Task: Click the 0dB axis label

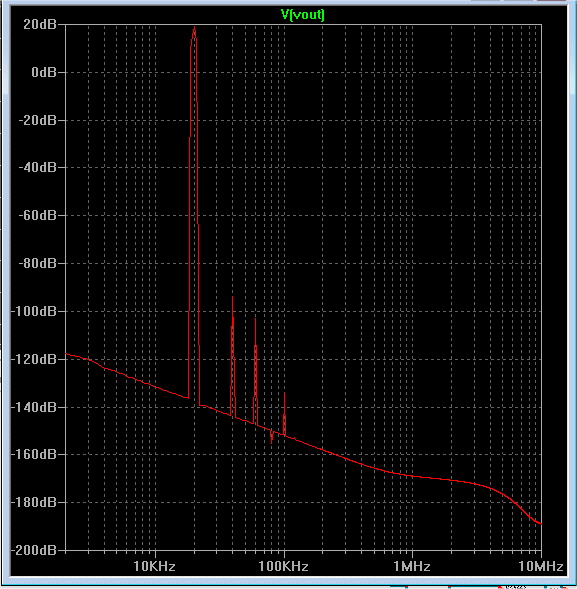Action: pyautogui.click(x=44, y=72)
